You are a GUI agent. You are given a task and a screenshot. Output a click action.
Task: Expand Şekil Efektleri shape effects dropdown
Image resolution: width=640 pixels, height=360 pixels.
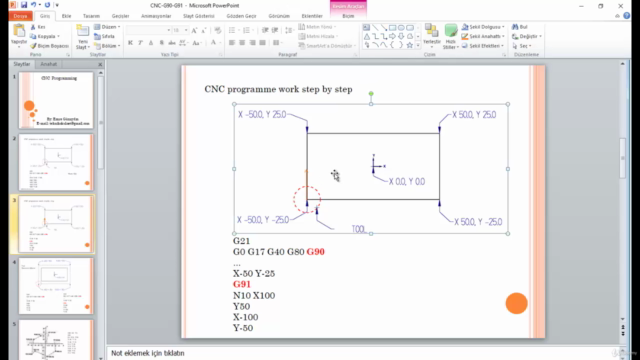pos(503,46)
